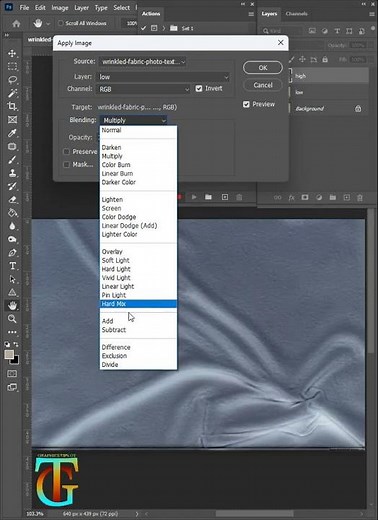Toggle the Preview checkbox
Image resolution: width=378 pixels, height=520 pixels.
coord(246,104)
